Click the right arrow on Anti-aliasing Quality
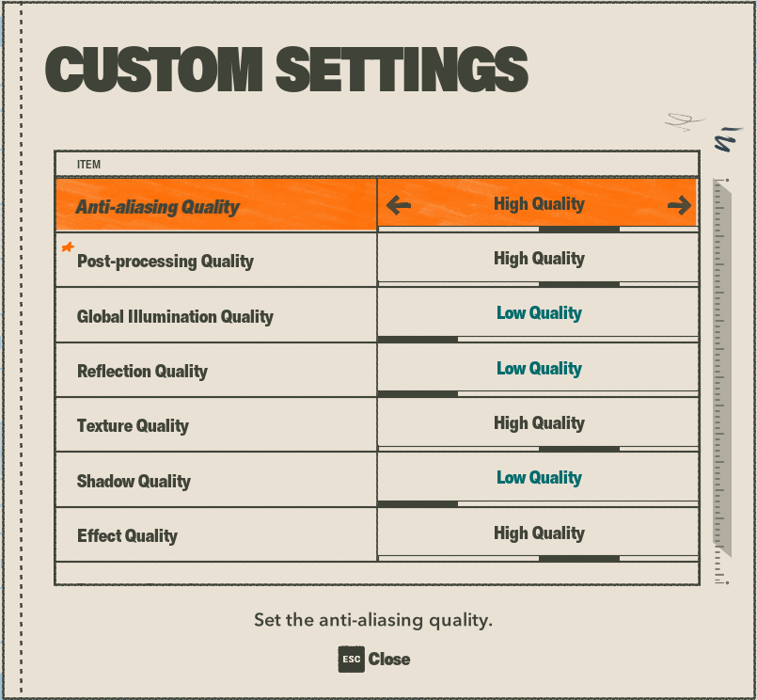 click(x=679, y=205)
